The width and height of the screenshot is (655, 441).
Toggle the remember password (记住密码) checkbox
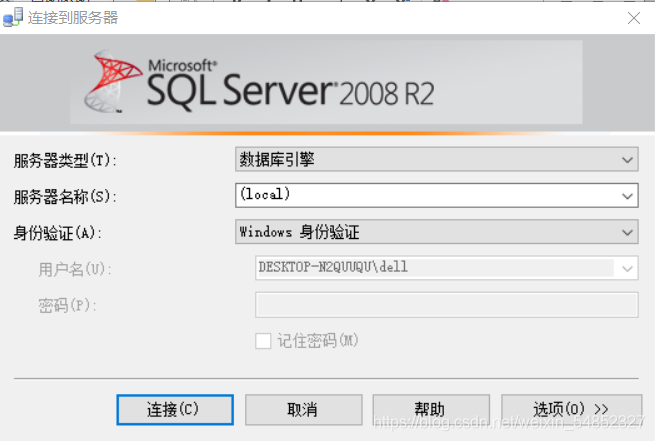coord(263,341)
